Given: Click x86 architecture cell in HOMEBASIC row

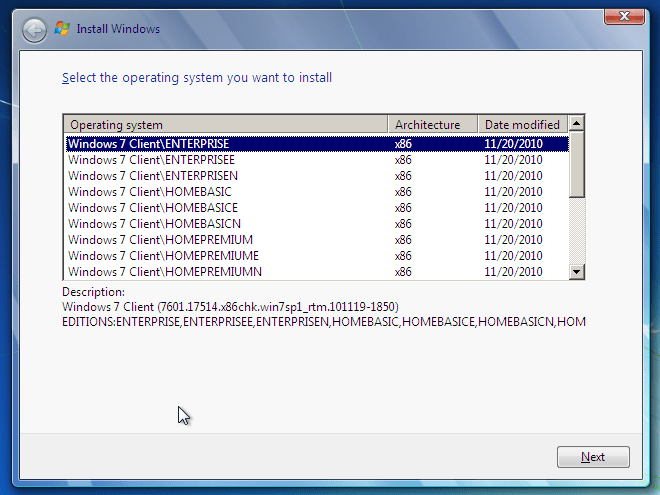Looking at the screenshot, I should [403, 192].
